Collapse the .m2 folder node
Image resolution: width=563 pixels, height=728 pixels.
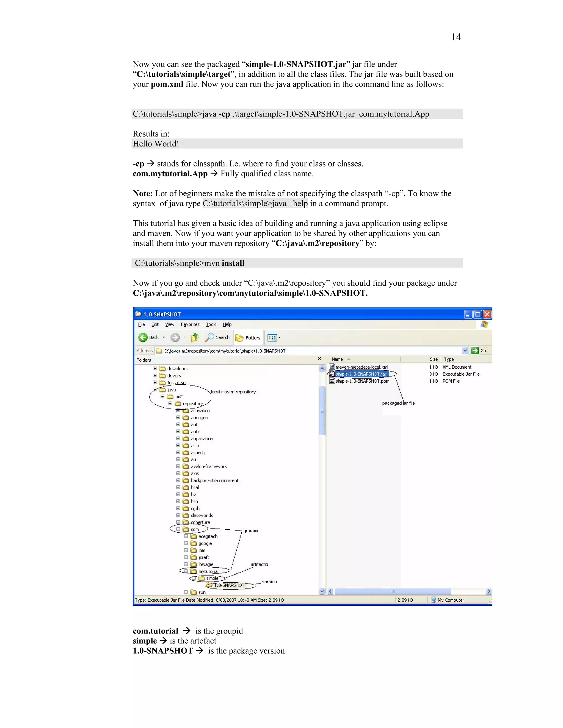point(162,396)
